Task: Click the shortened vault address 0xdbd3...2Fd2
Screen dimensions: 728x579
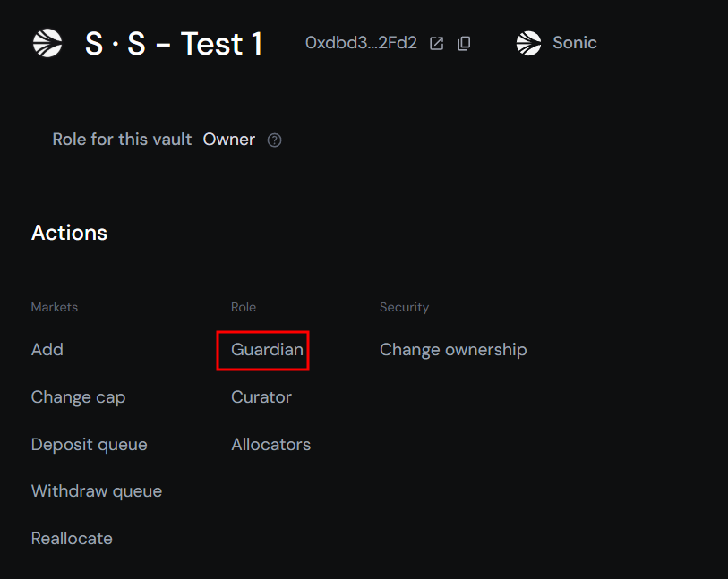Action: coord(361,43)
